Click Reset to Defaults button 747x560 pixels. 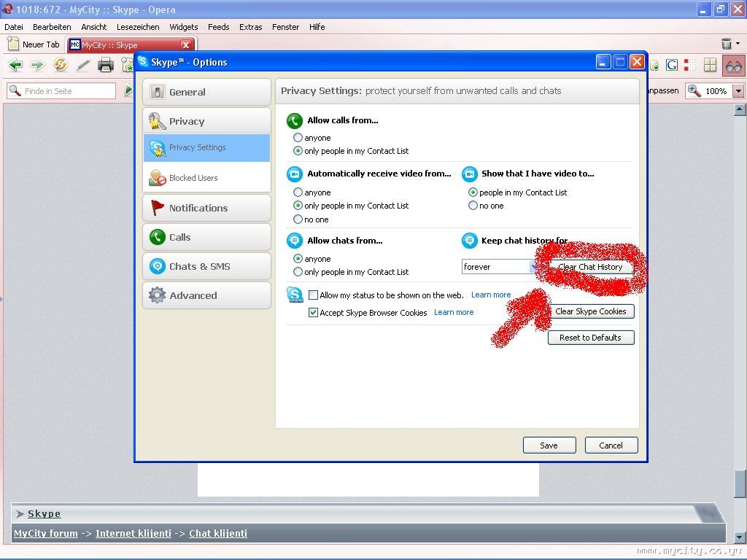[591, 338]
